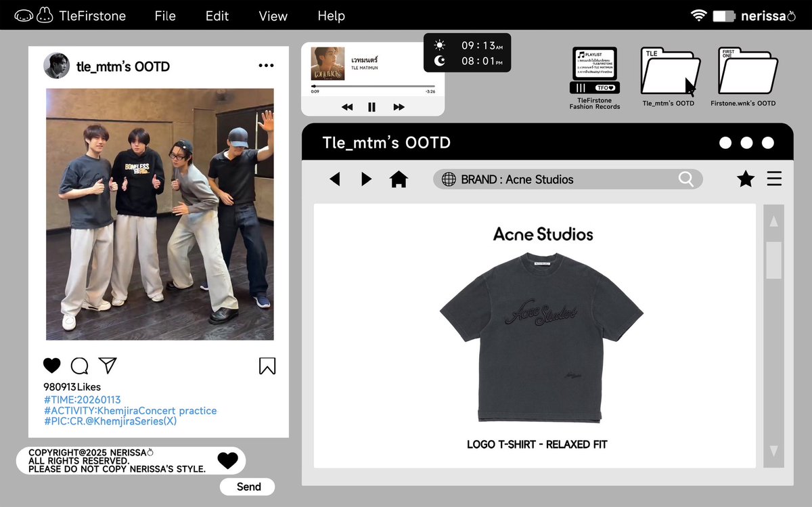Viewport: 812px width, 507px height.
Task: Open the View menu
Action: [x=273, y=16]
